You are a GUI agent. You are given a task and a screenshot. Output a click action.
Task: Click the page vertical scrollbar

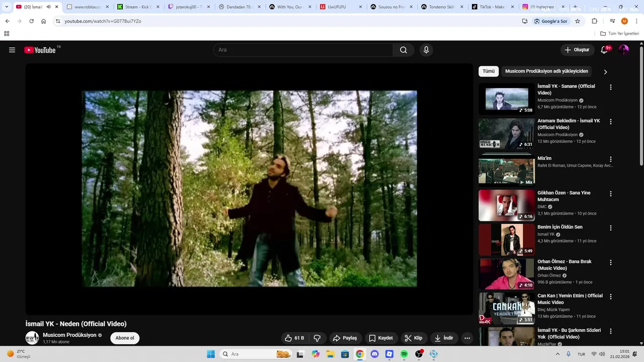point(641,106)
